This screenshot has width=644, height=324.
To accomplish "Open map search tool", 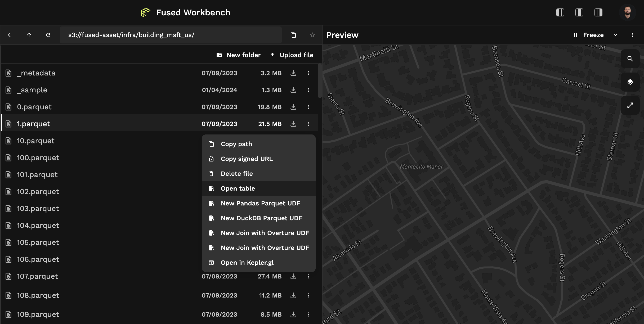I will pyautogui.click(x=630, y=59).
